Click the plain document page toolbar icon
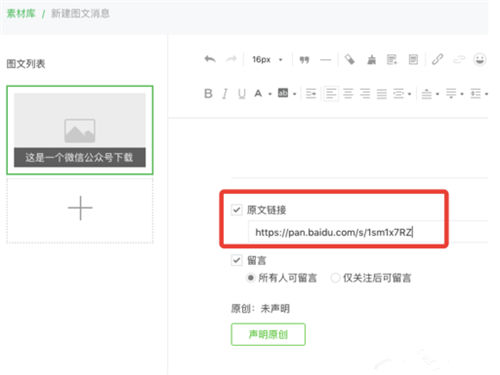500x375 pixels. 413,60
